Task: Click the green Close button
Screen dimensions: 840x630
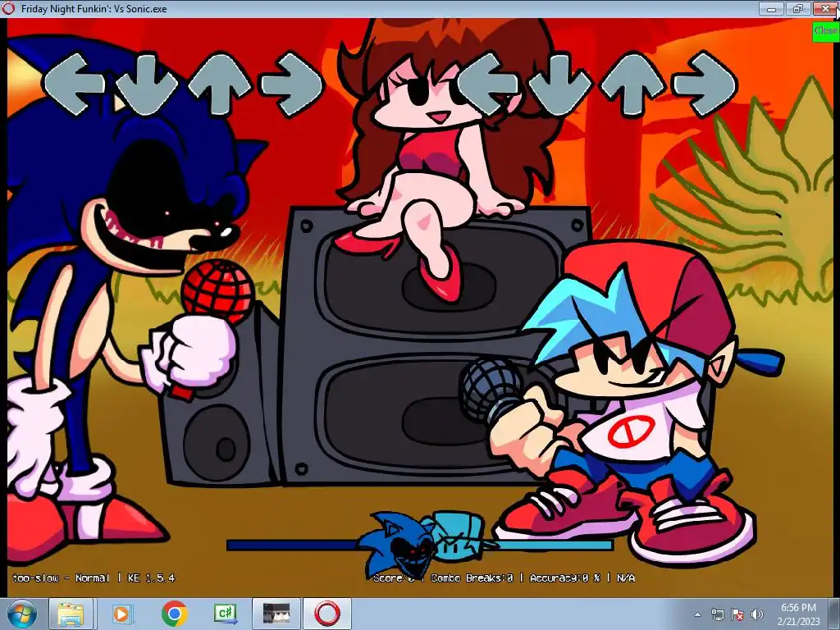Action: (825, 31)
